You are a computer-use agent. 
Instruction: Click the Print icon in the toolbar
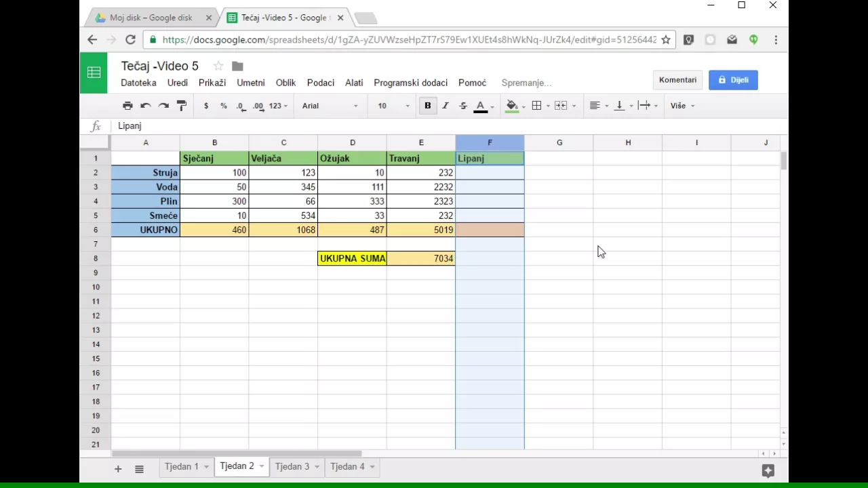pyautogui.click(x=127, y=106)
